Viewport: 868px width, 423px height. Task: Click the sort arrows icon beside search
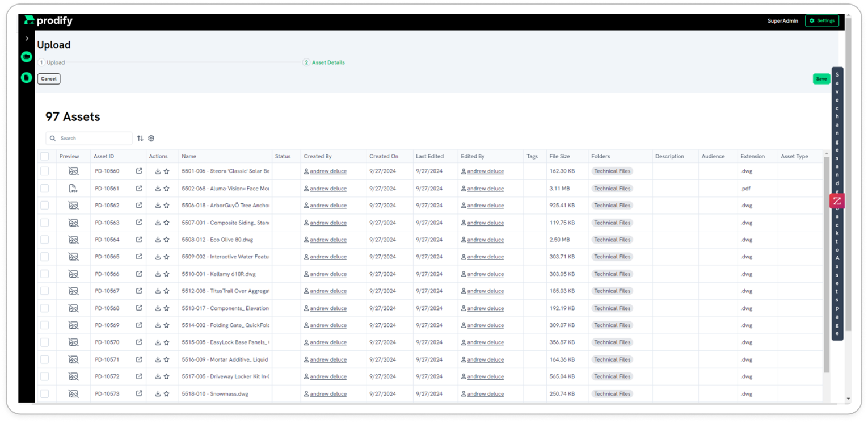(140, 139)
